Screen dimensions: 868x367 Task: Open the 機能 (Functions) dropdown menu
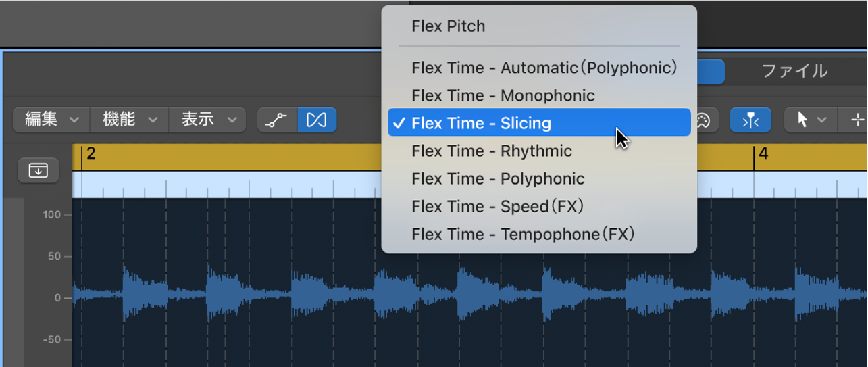pos(129,120)
